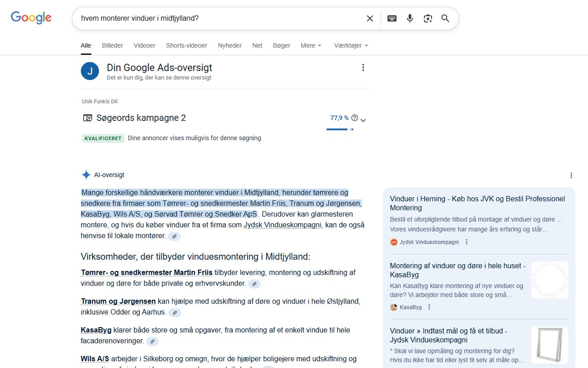Click the blue J account avatar
Screen dimensions: 588x368
pos(90,71)
